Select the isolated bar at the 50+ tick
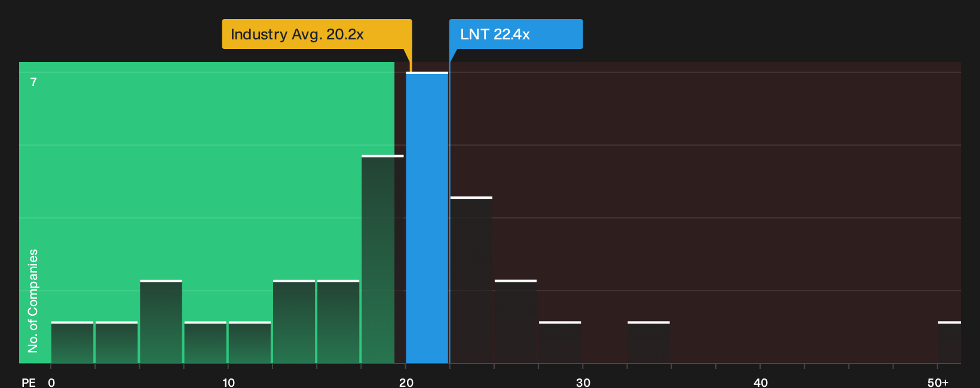 [950, 343]
